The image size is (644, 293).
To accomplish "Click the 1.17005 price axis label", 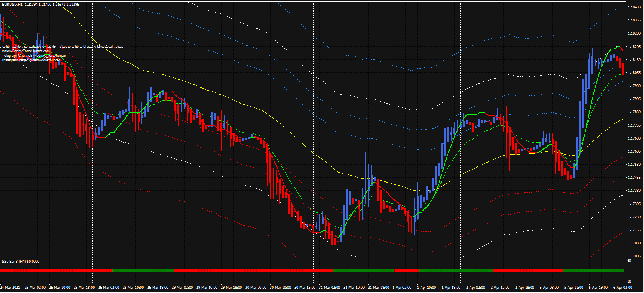I will (x=634, y=256).
